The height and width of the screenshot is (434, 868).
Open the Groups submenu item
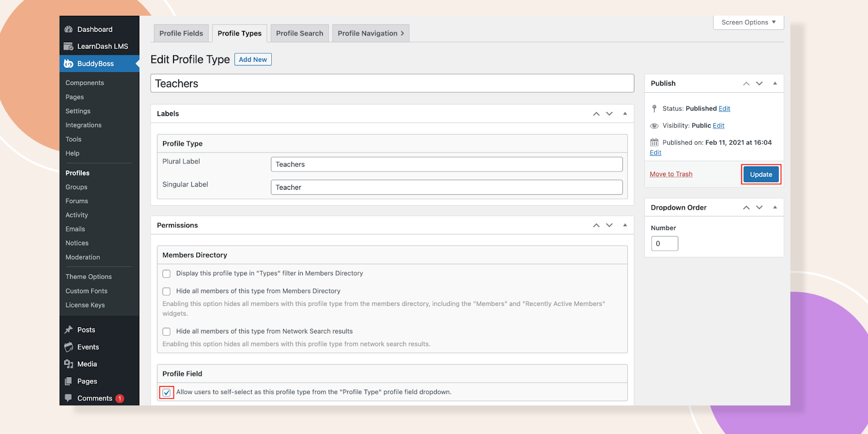(76, 187)
